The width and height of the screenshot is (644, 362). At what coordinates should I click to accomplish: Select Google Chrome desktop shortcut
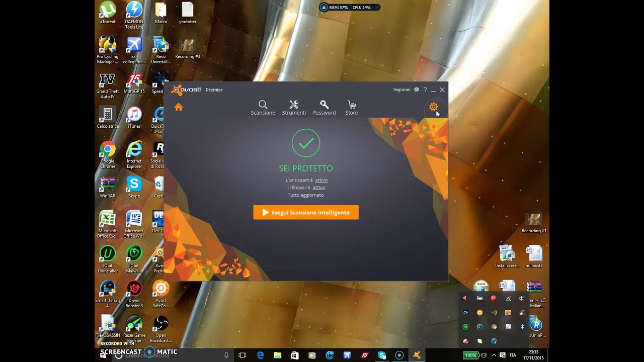(107, 155)
